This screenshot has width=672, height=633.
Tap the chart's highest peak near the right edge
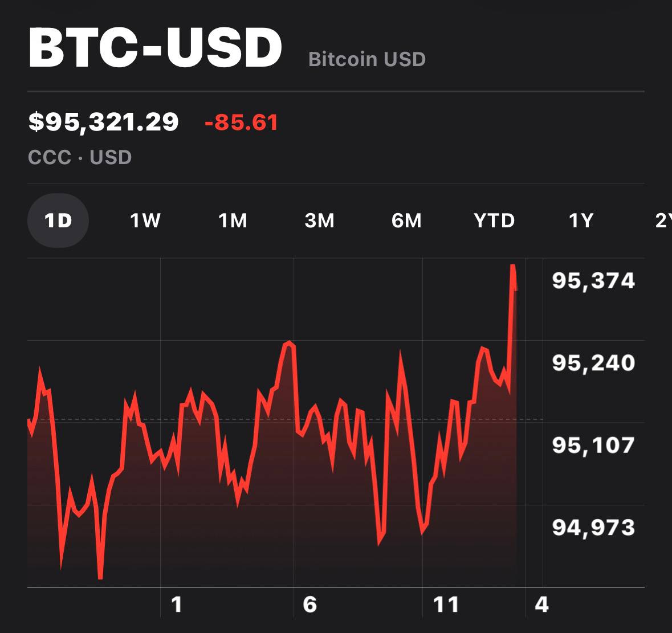(x=513, y=266)
